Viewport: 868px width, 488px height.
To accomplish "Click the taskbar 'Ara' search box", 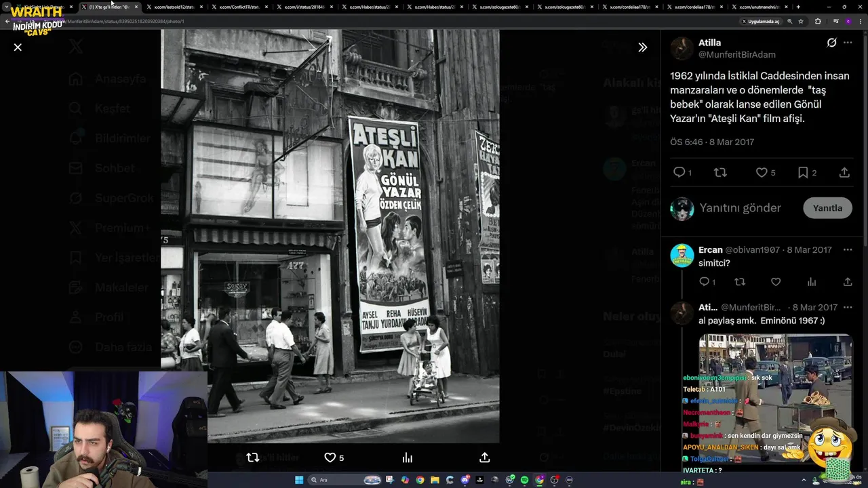I will (345, 480).
